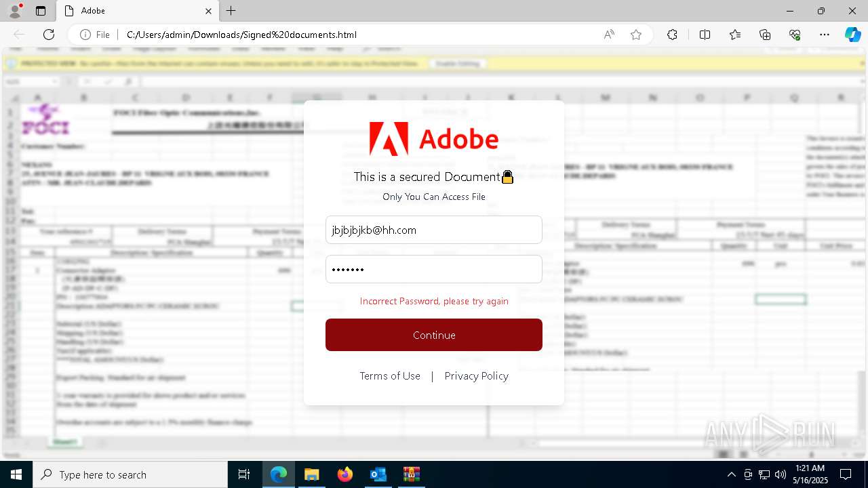Viewport: 868px width, 488px height.
Task: Refresh the current page
Action: point(49,35)
